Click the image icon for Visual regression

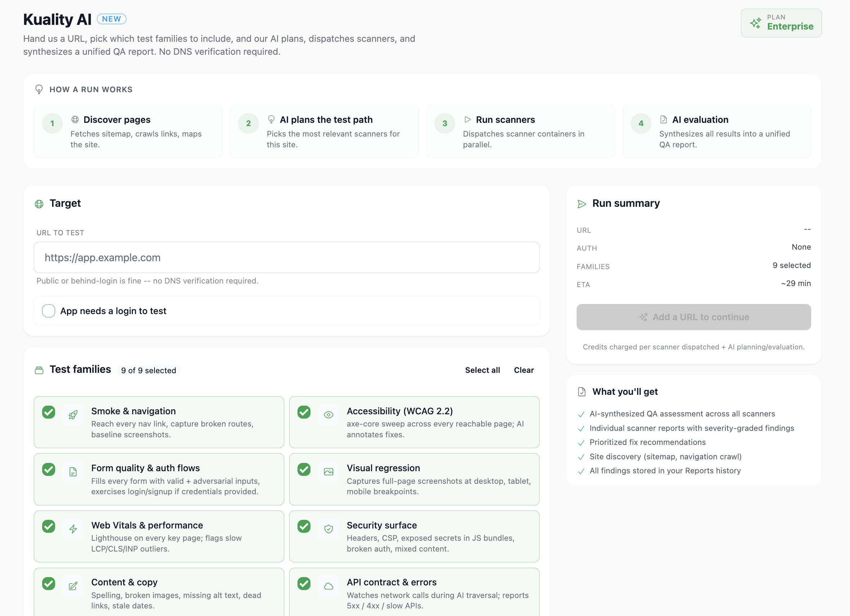click(329, 472)
